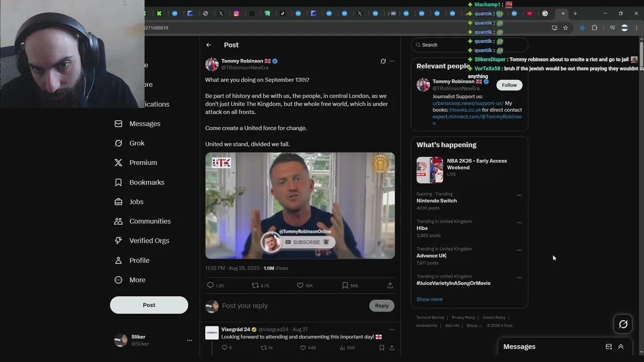Open Profile in the sidebar
The height and width of the screenshot is (362, 644).
coord(132,260)
